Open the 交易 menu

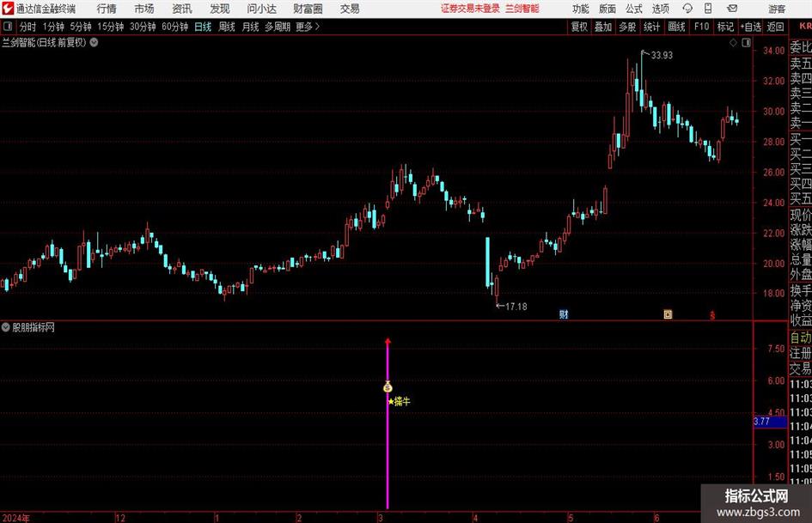350,9
